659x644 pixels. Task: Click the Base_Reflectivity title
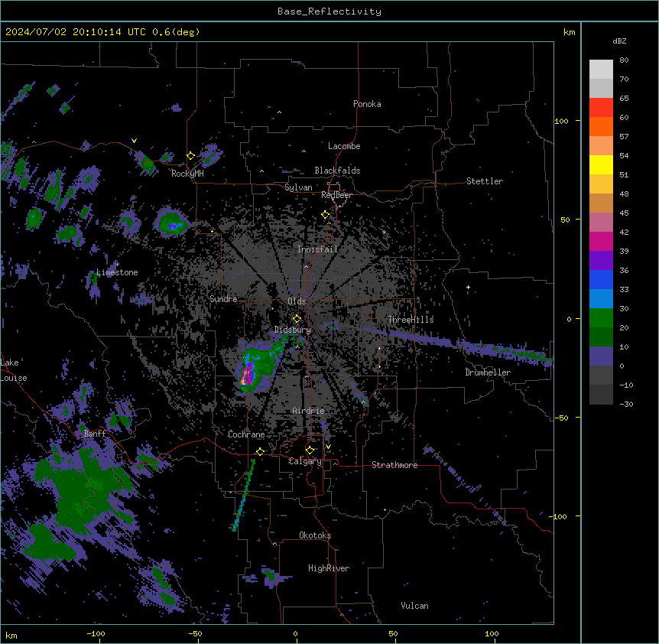click(329, 11)
